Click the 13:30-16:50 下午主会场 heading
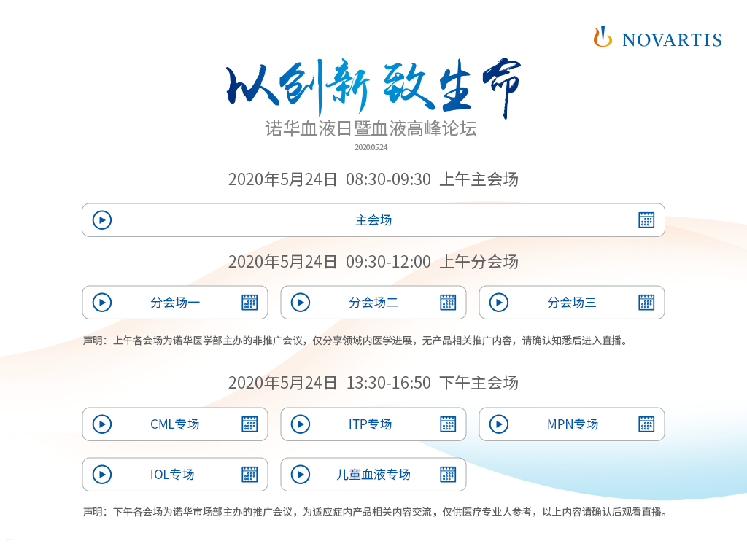Viewport: 747px width, 560px height. pyautogui.click(x=373, y=383)
